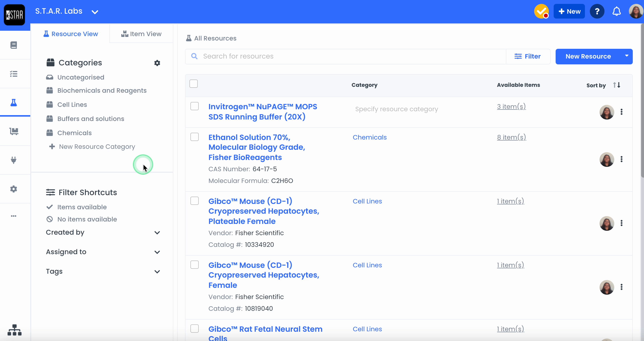Screen dimensions: 644x341
Task: Click the plug integrations sidebar icon
Action: 14,160
